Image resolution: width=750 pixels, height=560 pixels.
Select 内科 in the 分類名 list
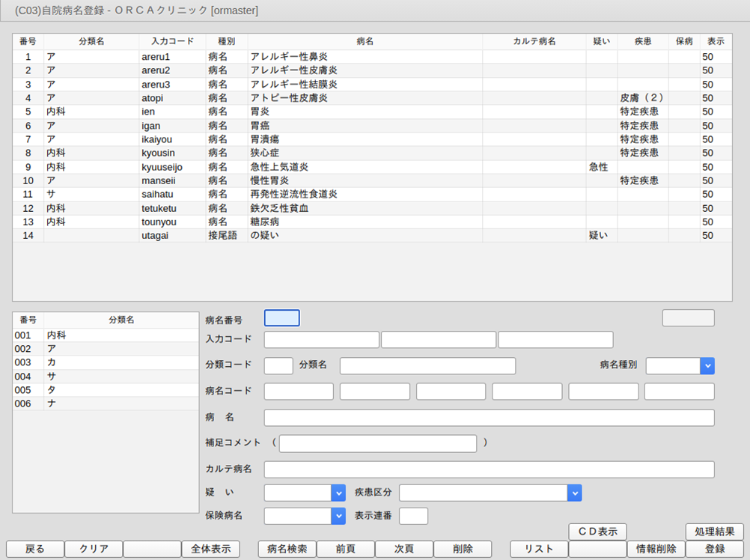point(105,335)
